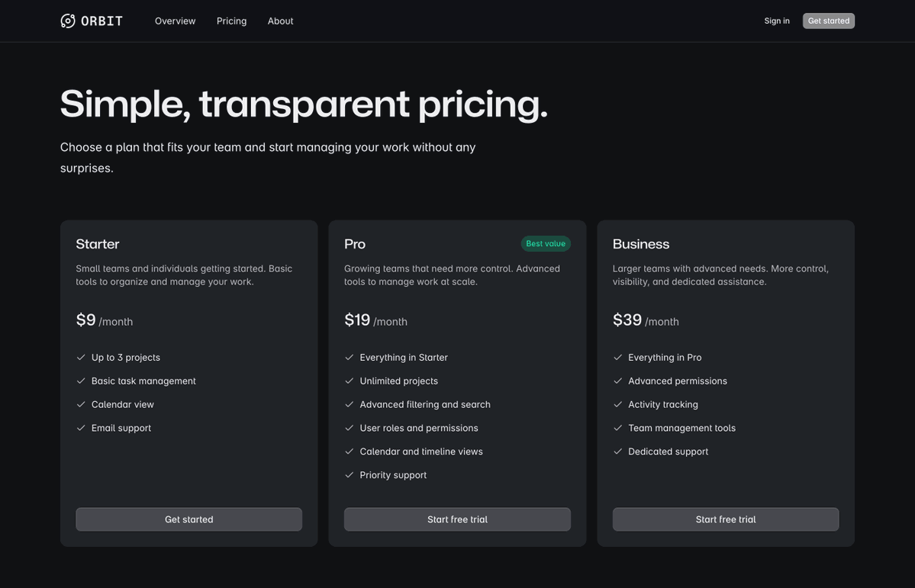Click the checkmark beside Calendar view
This screenshot has width=915, height=588.
coord(81,404)
